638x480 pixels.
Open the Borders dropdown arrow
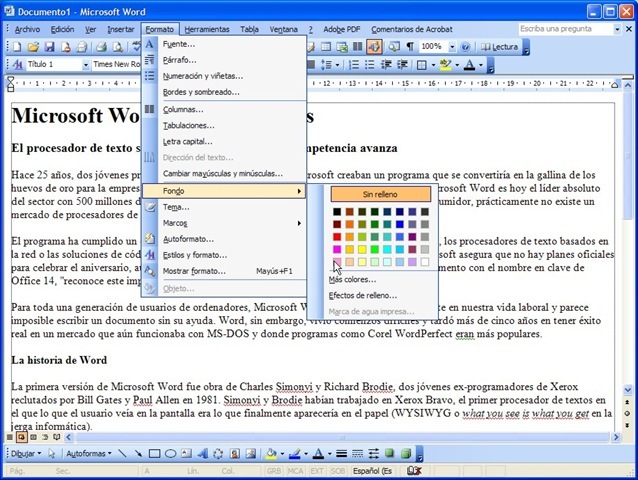click(x=433, y=65)
